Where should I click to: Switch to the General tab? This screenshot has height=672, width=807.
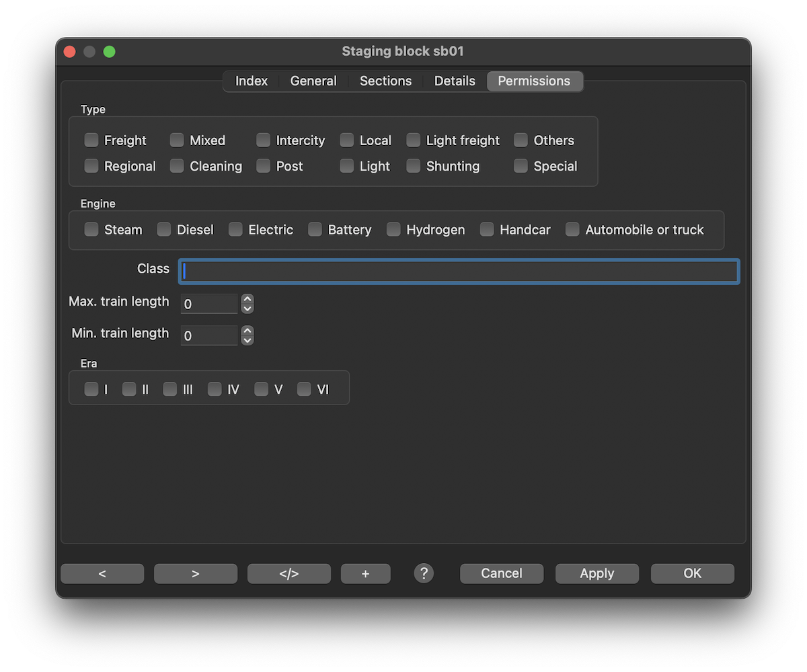click(x=313, y=81)
